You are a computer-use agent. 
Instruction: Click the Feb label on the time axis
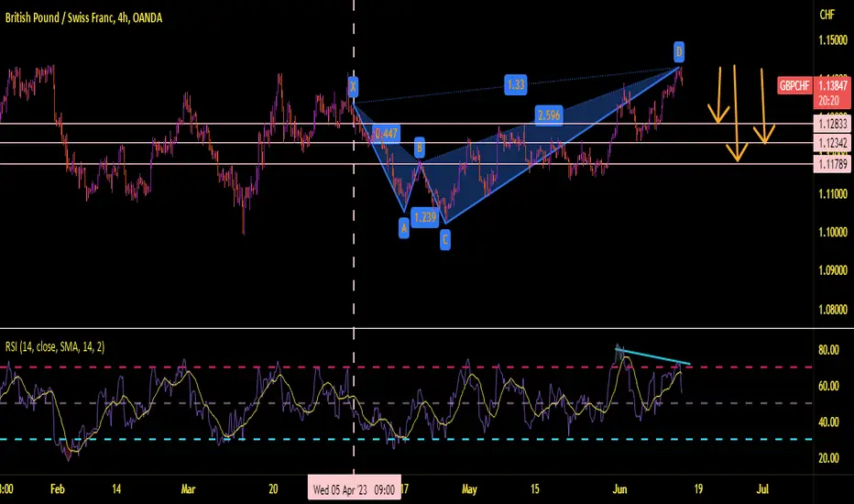[x=57, y=488]
